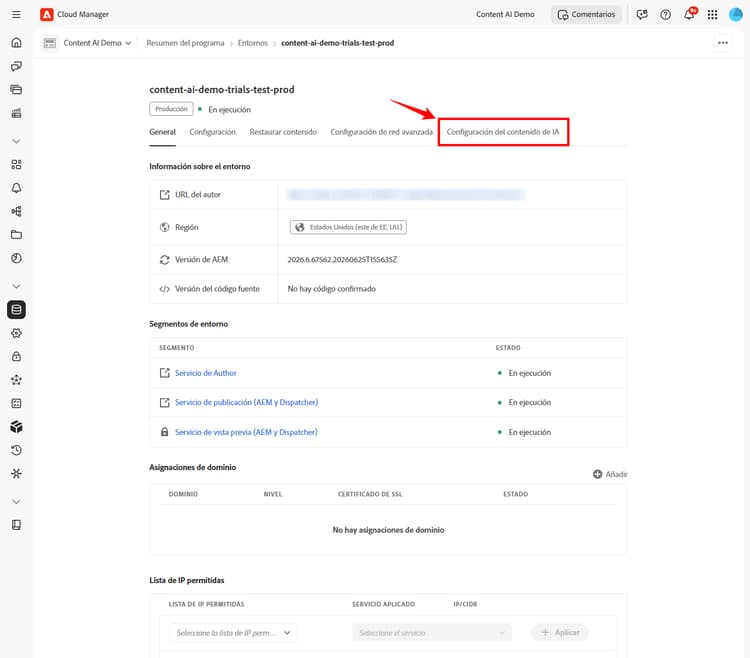Open 'Seleccione la lista de IP perm...' dropdown
This screenshot has width=750, height=658.
click(x=233, y=633)
